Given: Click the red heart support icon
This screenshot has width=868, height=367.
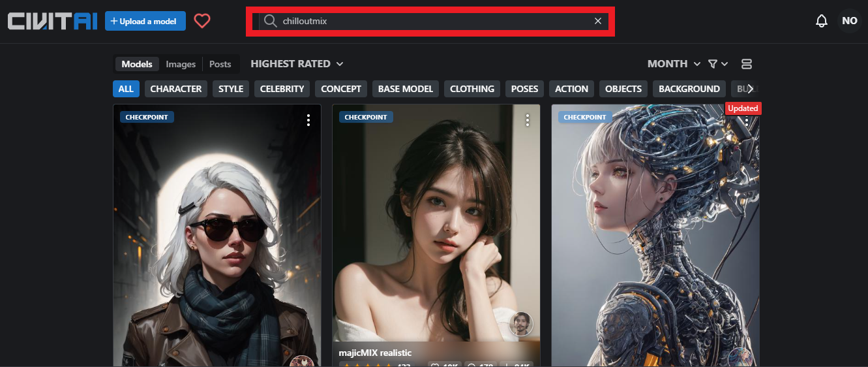Looking at the screenshot, I should 202,21.
